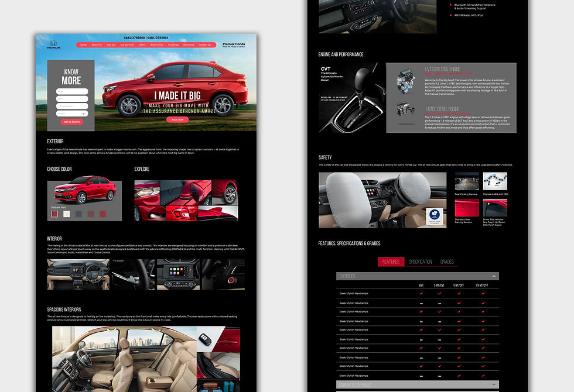574x392 pixels.
Task: Click the Book Now button on the banner
Action: 177,119
